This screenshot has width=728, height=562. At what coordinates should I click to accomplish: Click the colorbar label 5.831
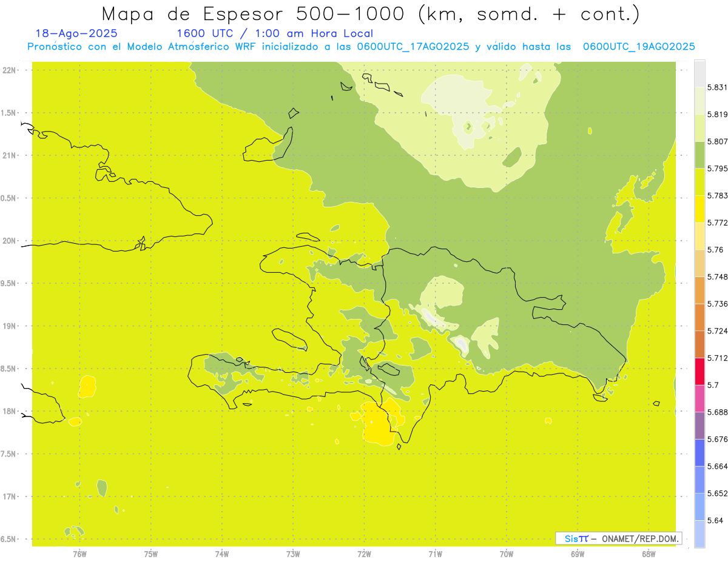coord(717,87)
